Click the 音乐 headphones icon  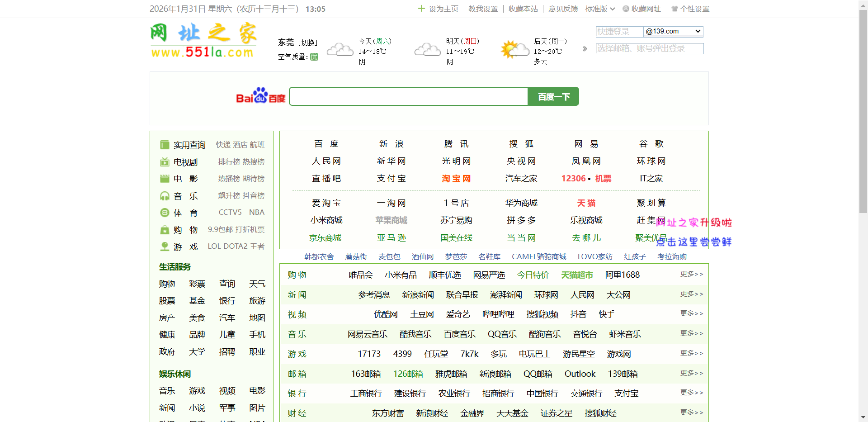pos(165,195)
